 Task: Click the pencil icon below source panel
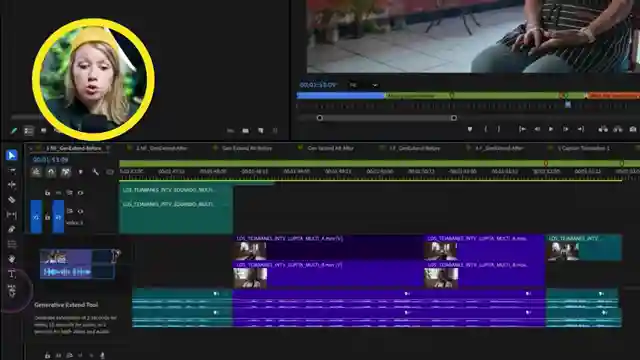click(14, 131)
